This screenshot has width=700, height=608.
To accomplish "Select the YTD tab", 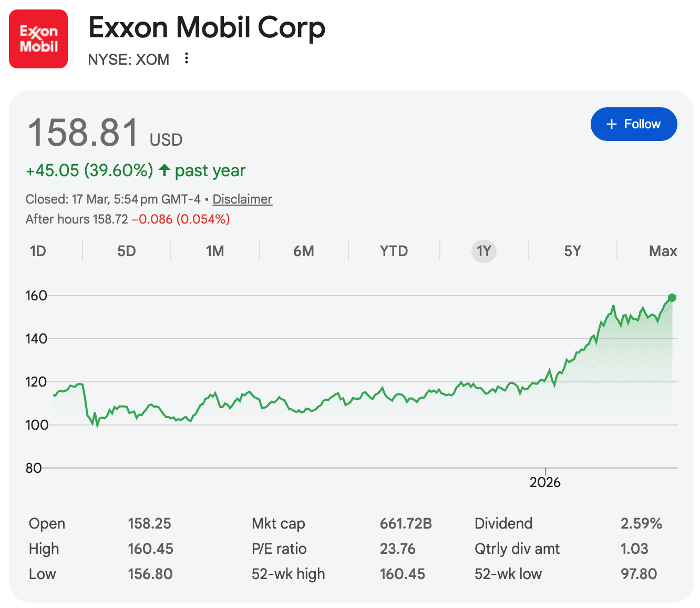I will pyautogui.click(x=394, y=251).
